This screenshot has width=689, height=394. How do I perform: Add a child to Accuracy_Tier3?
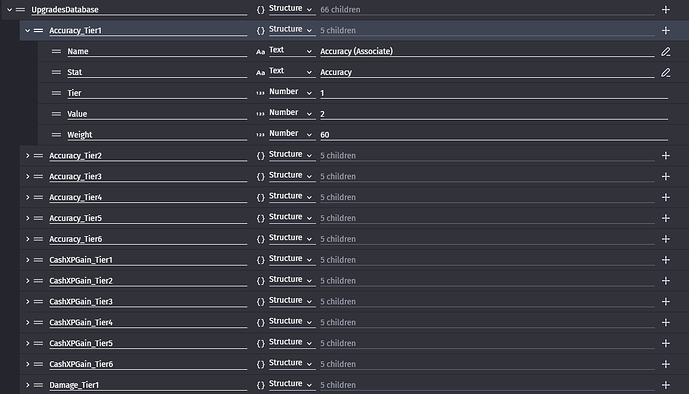pos(666,177)
